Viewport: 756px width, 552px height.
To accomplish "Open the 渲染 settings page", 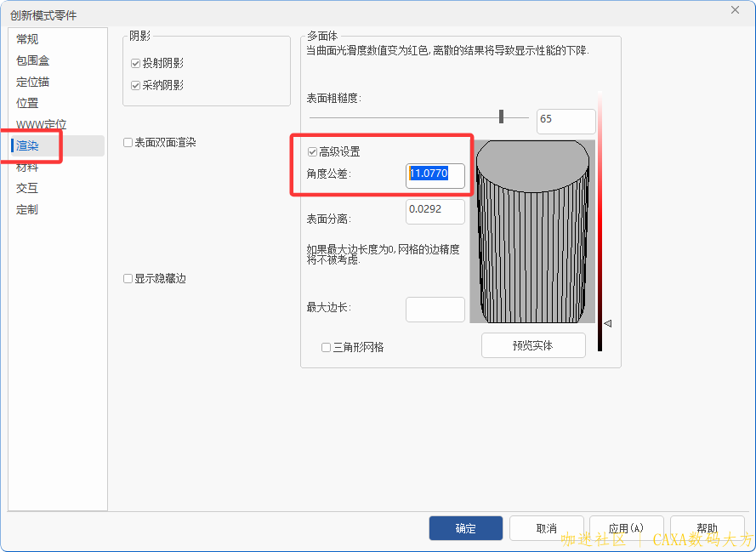I will click(x=27, y=145).
